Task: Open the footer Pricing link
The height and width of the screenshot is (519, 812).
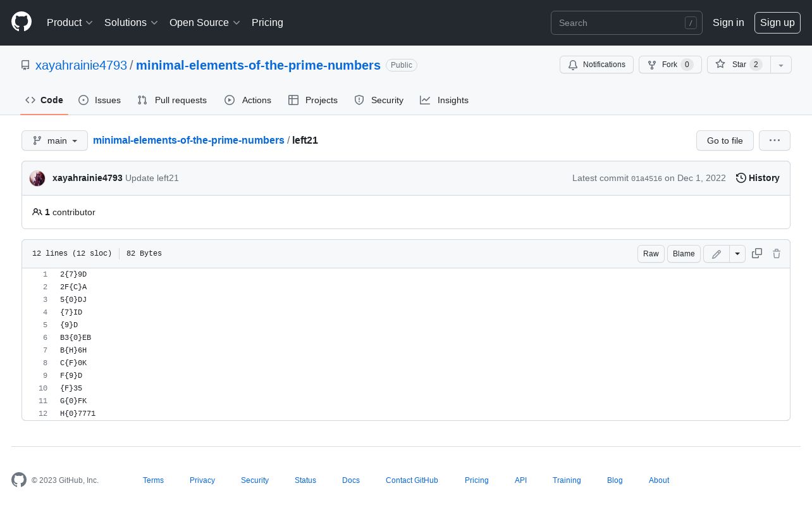Action: pyautogui.click(x=477, y=480)
